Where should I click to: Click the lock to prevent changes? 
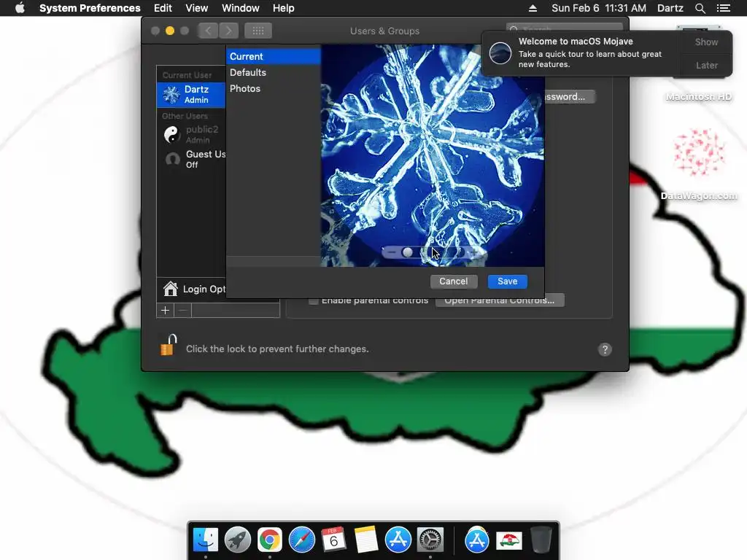pos(169,345)
